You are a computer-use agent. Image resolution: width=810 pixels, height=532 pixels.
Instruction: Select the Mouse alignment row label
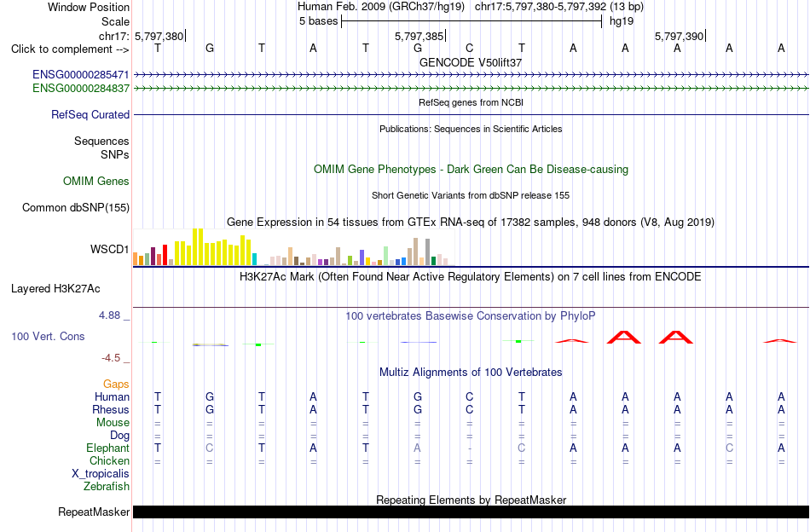click(113, 423)
